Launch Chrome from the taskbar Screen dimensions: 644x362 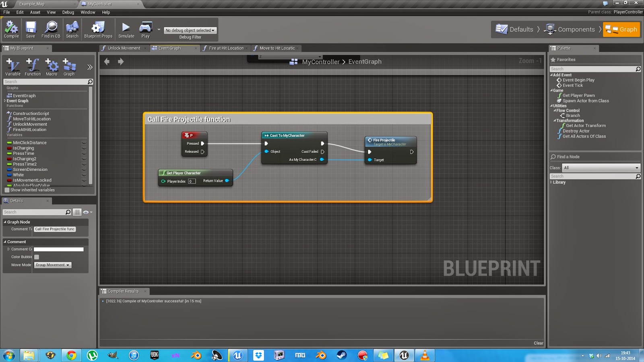[x=71, y=356]
